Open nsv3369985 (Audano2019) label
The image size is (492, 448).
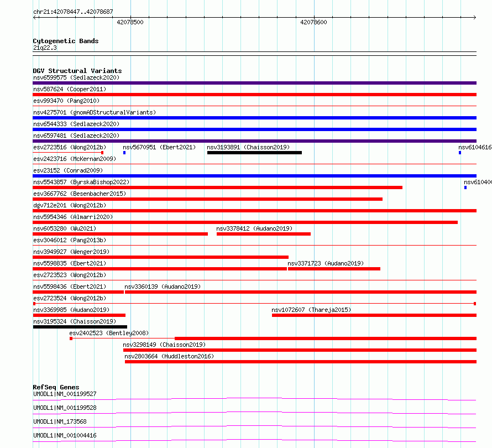(71, 310)
